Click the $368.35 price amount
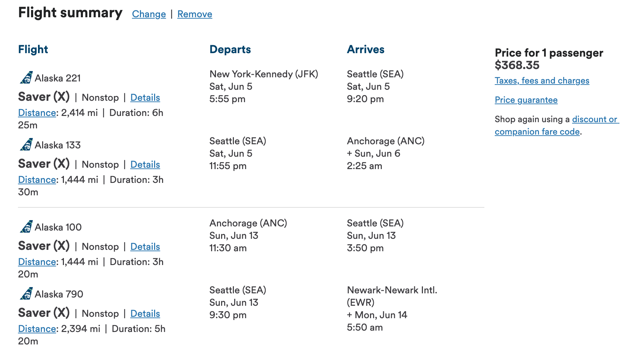Image resolution: width=644 pixels, height=352 pixels. [517, 65]
